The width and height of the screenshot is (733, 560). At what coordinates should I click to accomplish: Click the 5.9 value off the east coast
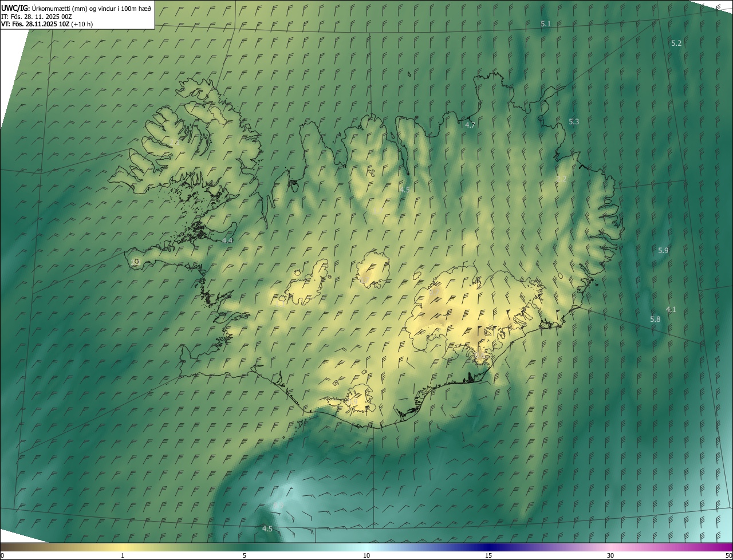coord(663,251)
